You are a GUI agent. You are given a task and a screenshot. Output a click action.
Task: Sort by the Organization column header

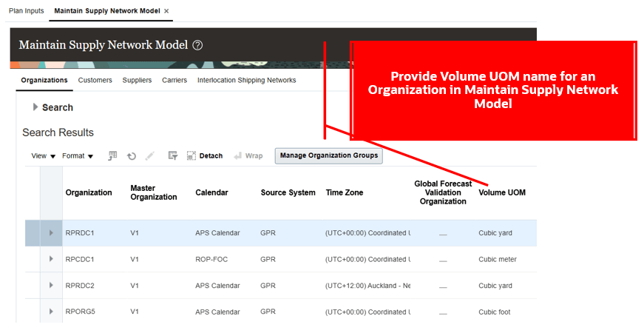[x=89, y=192]
